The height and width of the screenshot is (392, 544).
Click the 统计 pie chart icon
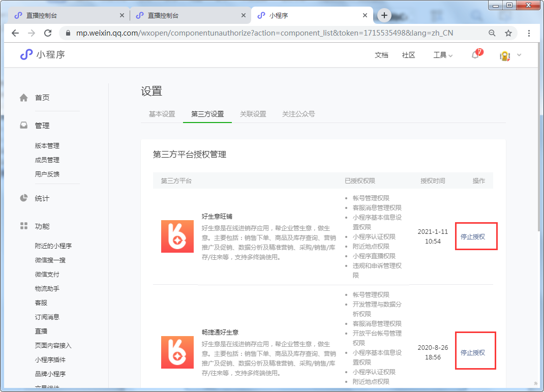(23, 198)
